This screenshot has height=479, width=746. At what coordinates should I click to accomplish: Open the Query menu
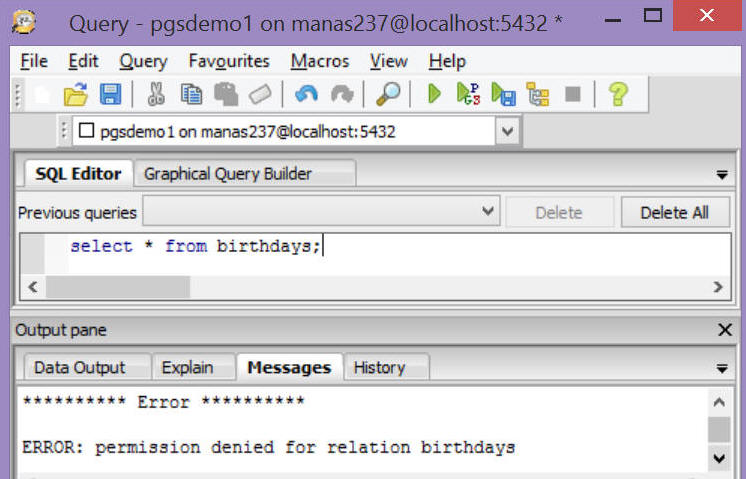(x=143, y=61)
